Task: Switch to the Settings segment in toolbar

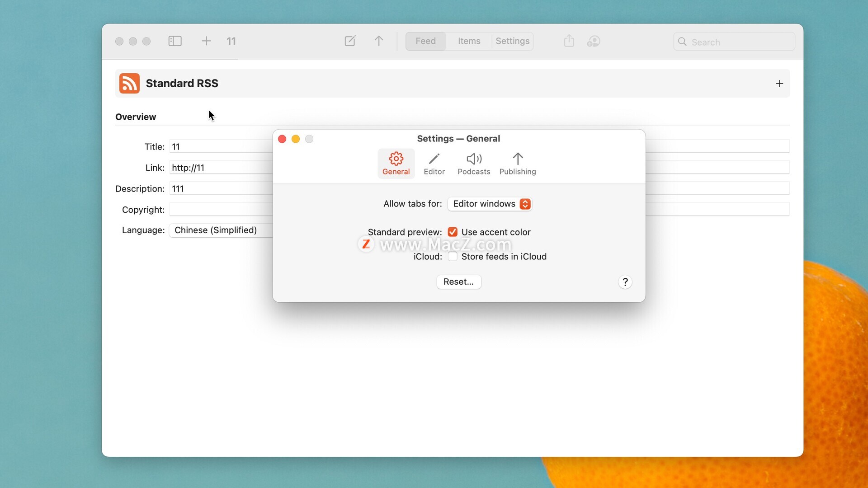Action: 513,41
